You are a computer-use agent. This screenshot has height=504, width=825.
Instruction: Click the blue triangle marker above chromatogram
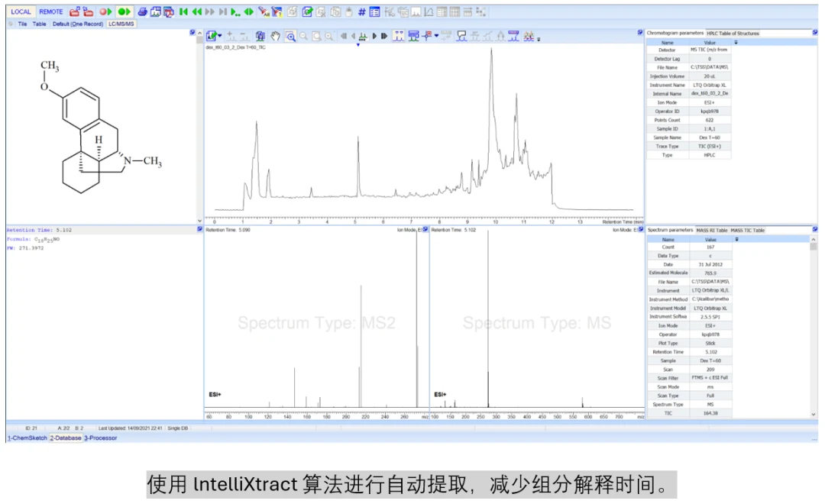coord(358,45)
